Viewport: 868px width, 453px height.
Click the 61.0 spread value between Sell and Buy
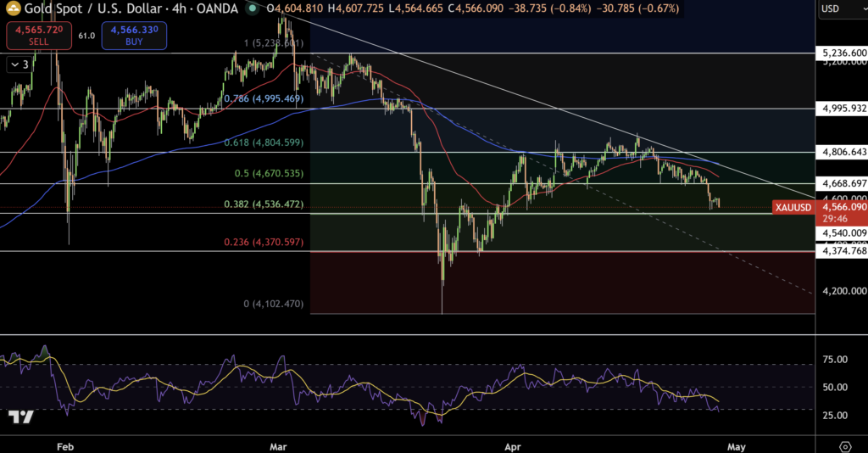pyautogui.click(x=86, y=36)
